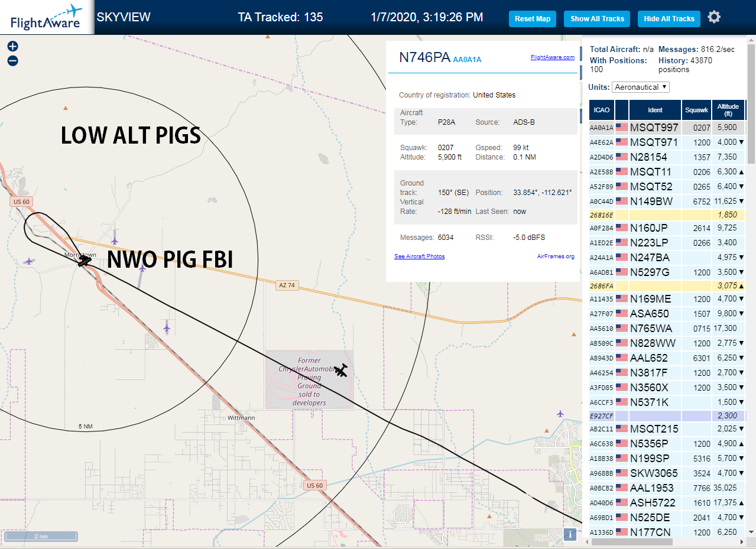
Task: Click the US flag in ASA650 row
Action: (622, 313)
